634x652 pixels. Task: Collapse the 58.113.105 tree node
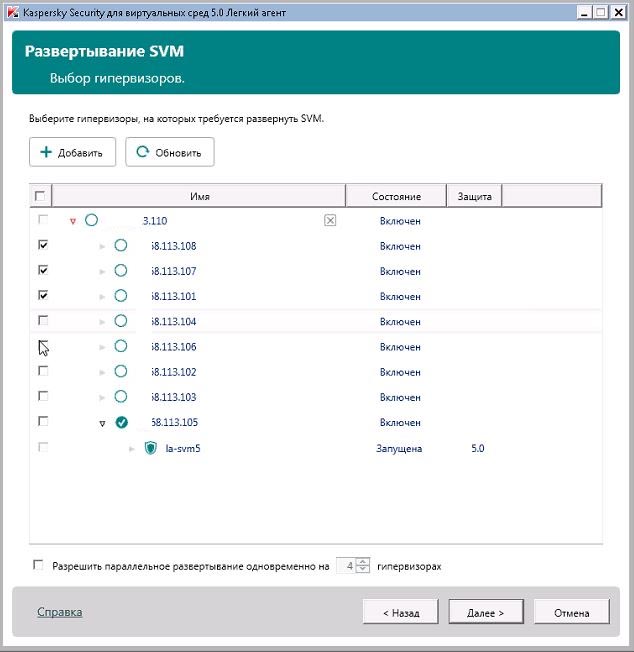click(x=102, y=424)
